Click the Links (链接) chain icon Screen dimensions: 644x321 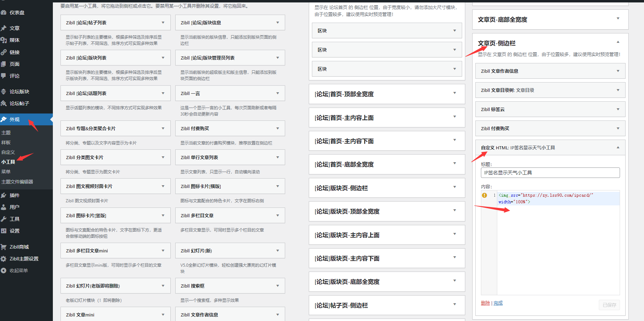click(x=4, y=52)
